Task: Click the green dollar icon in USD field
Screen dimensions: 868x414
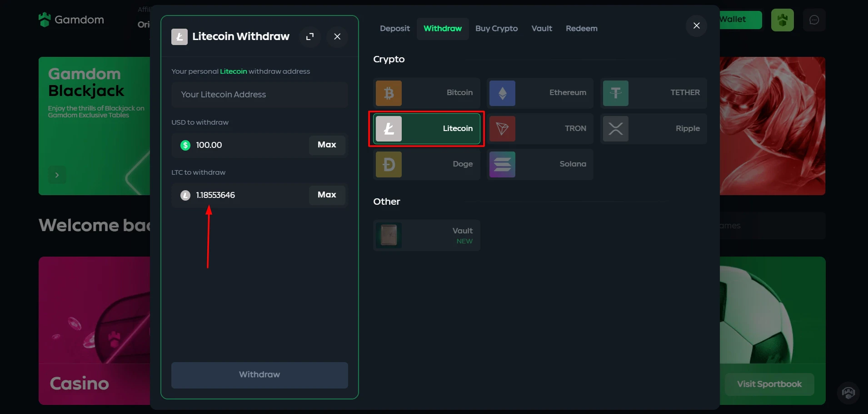Action: point(185,145)
